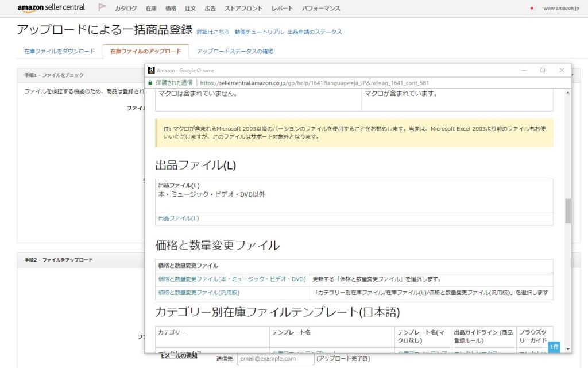Open the 在庫 menu
Screen dimensions: 588x368
pos(151,8)
